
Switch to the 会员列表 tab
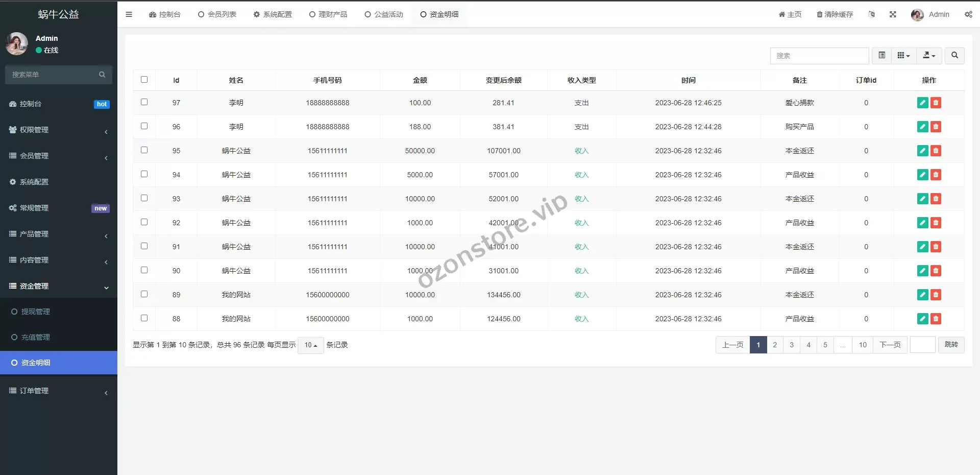[217, 14]
